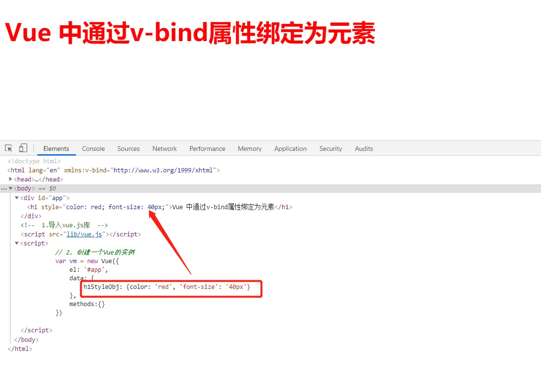Click the "el: '#app'," line
Screen dimensions: 541x392
(89, 270)
